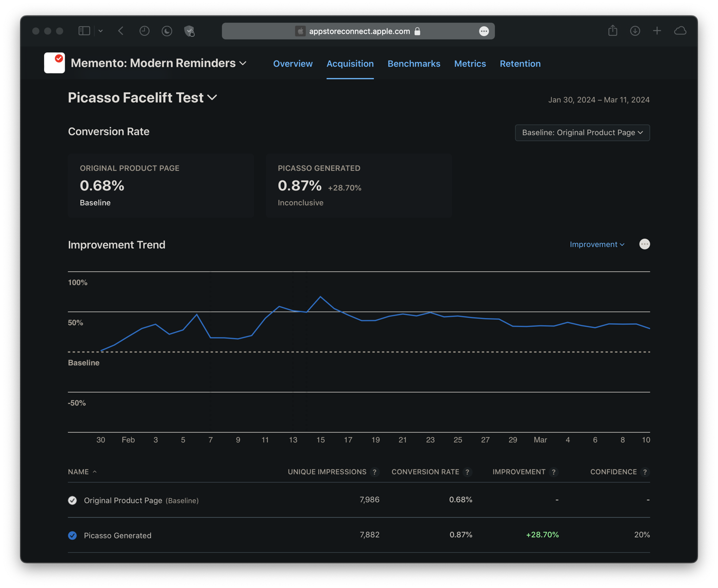The image size is (718, 588).
Task: Click the 20% confidence value
Action: pos(642,535)
